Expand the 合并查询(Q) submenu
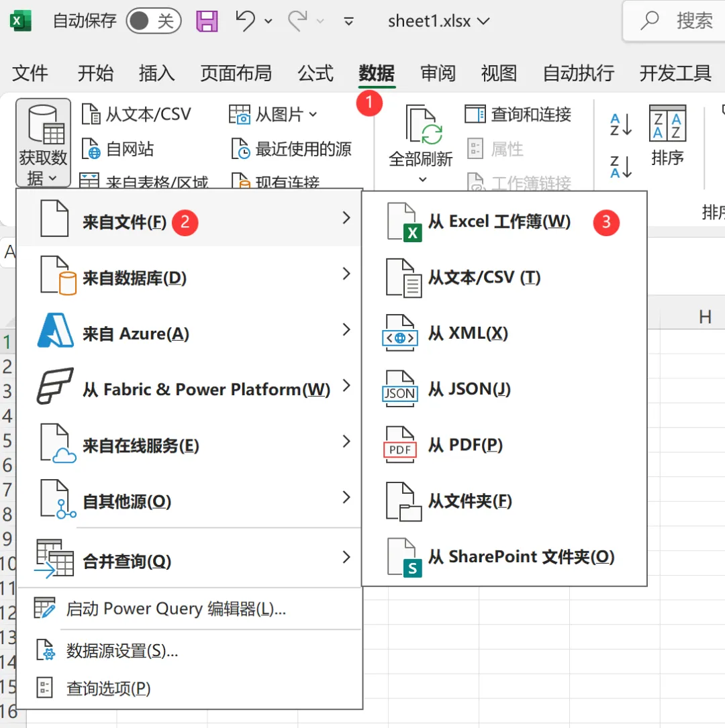The width and height of the screenshot is (725, 728). (x=189, y=558)
